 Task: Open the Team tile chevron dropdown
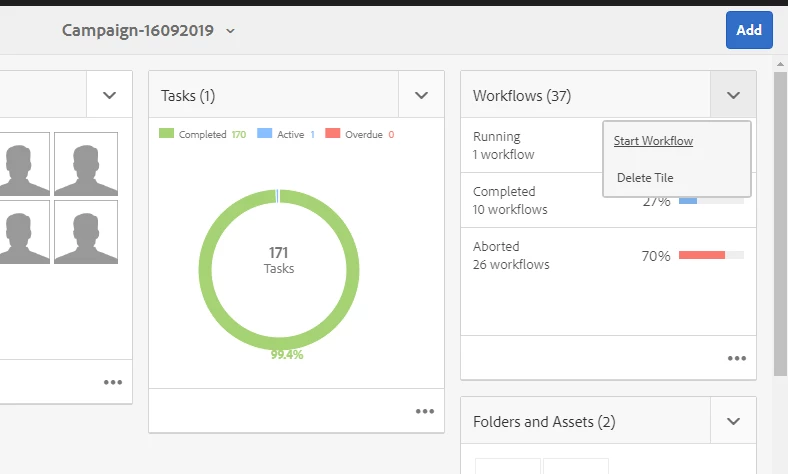tap(109, 95)
